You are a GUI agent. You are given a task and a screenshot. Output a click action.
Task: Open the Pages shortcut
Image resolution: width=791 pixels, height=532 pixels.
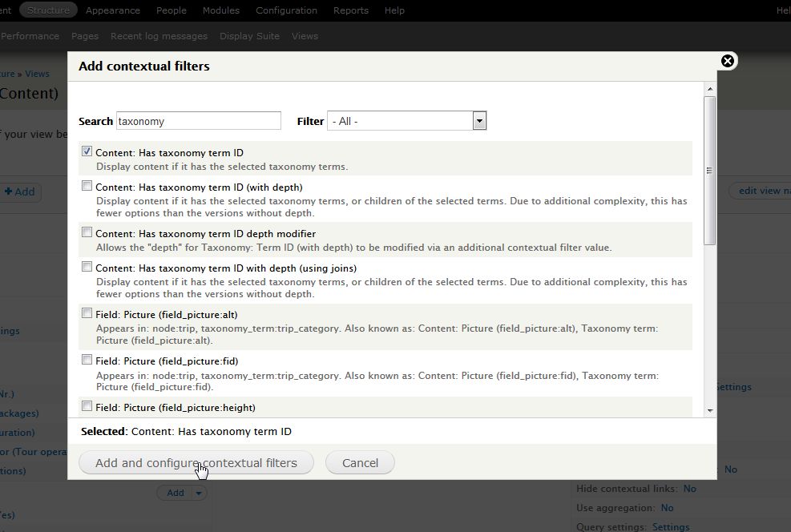[x=85, y=36]
